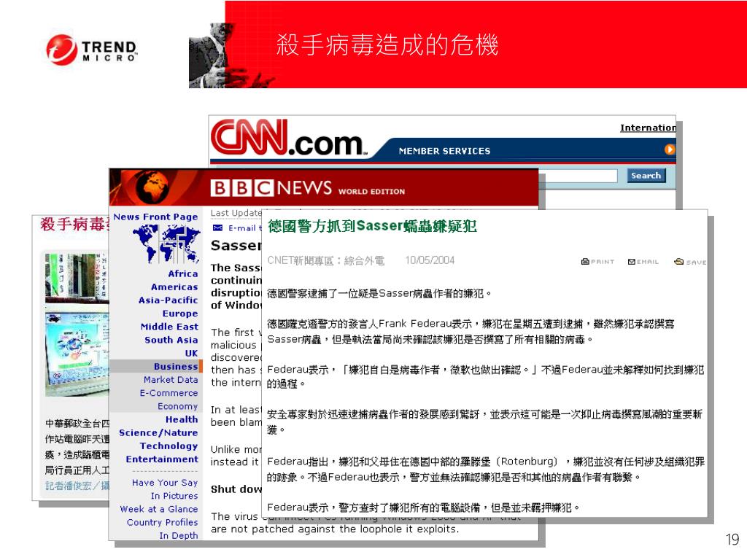Open the Health section on BBC

point(182,419)
